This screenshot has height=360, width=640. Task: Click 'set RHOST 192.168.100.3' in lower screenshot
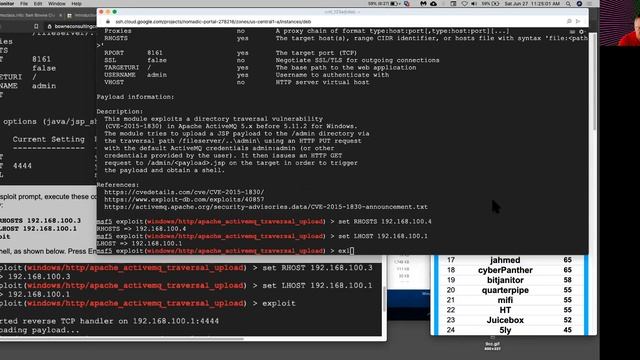pyautogui.click(x=317, y=268)
